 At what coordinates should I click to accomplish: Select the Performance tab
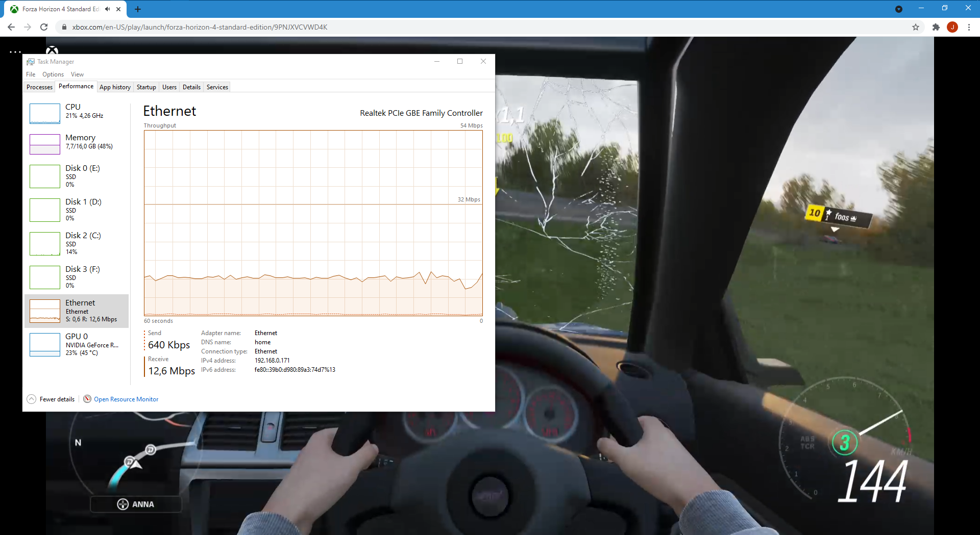pyautogui.click(x=76, y=86)
